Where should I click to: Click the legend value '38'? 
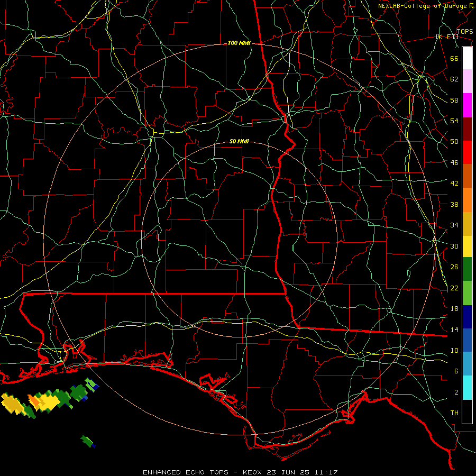click(454, 204)
